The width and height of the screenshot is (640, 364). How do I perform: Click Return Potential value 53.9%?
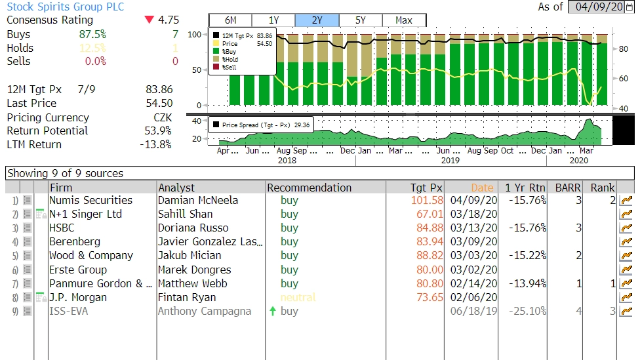click(158, 131)
